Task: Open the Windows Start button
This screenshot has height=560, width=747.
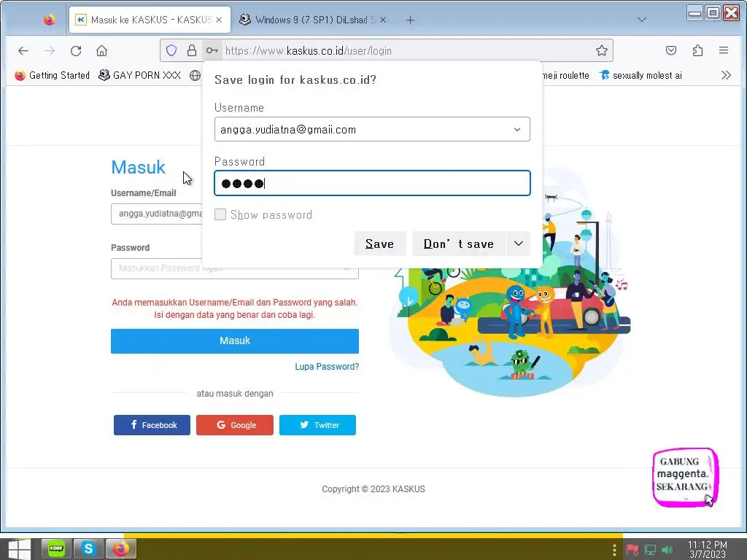Action: click(20, 548)
